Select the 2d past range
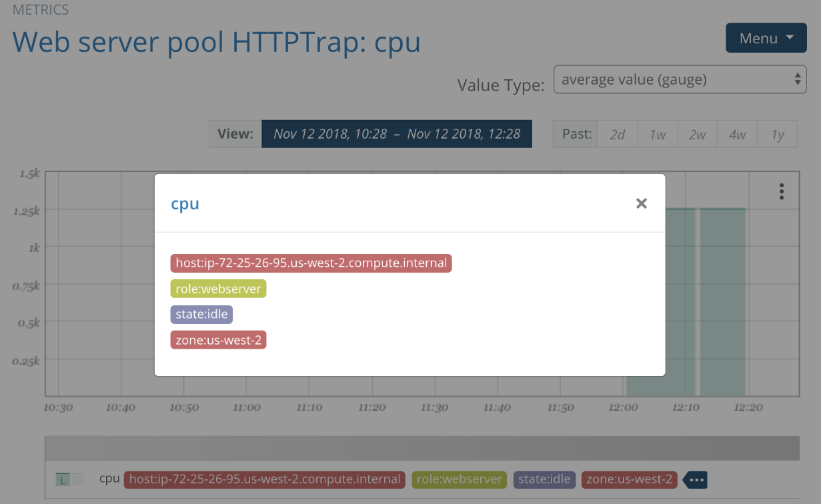 pyautogui.click(x=617, y=133)
